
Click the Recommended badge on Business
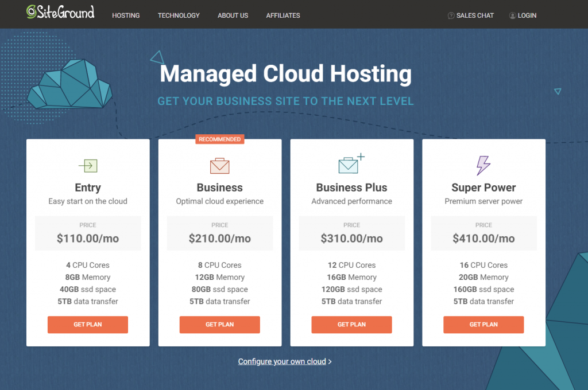[220, 139]
